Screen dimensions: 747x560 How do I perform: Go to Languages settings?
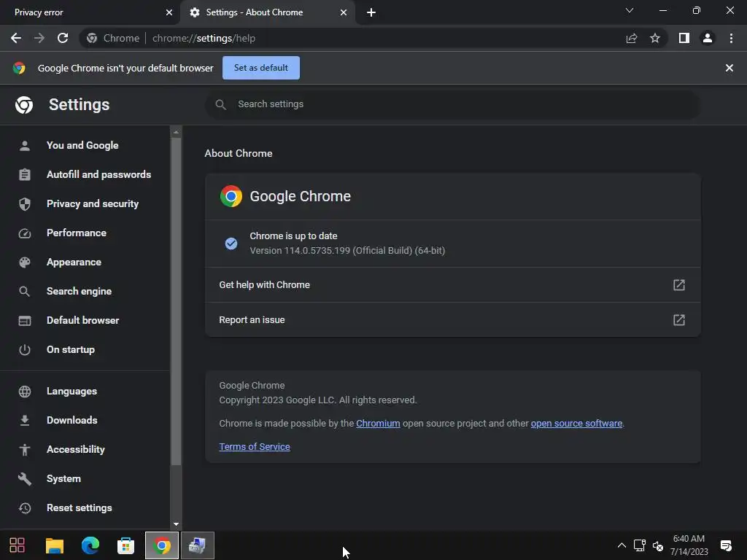coord(71,391)
